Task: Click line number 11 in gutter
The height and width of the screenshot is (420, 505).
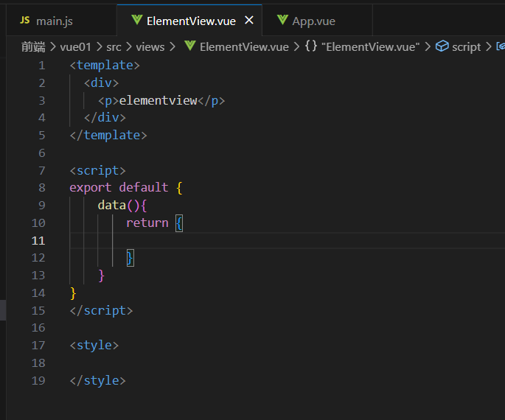Action: tap(38, 240)
